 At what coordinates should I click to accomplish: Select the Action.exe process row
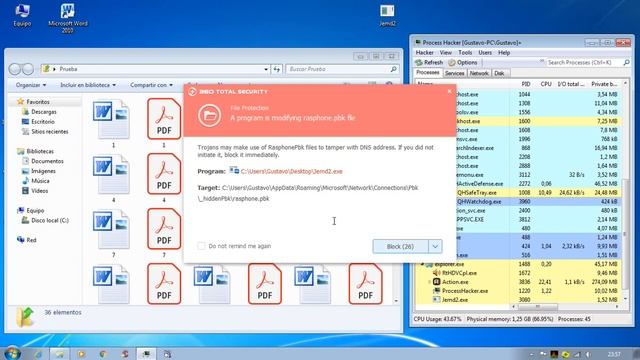click(518, 282)
